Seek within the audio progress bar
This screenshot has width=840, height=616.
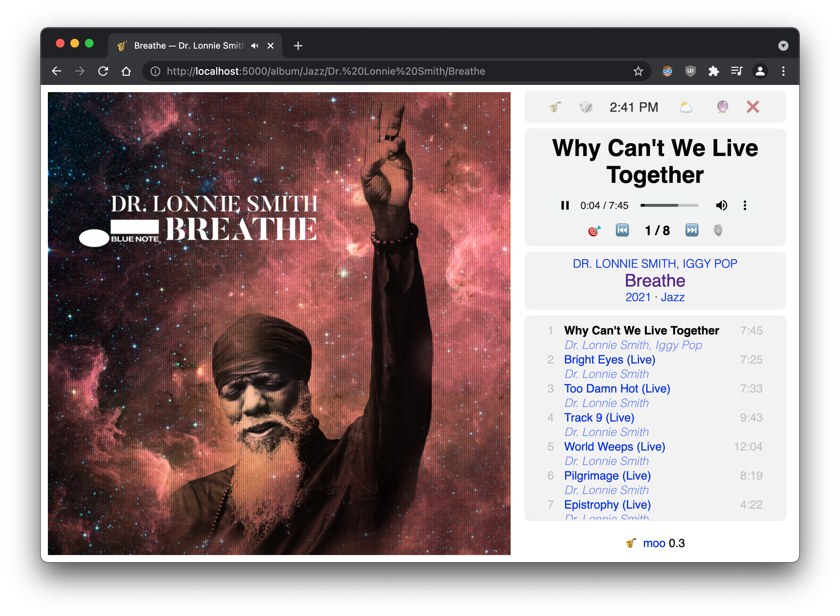pos(669,205)
